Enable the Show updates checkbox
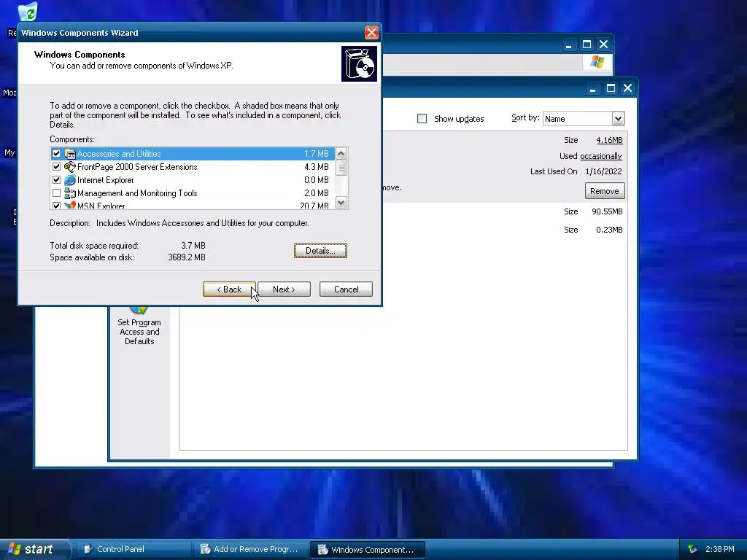The image size is (747, 560). click(422, 119)
